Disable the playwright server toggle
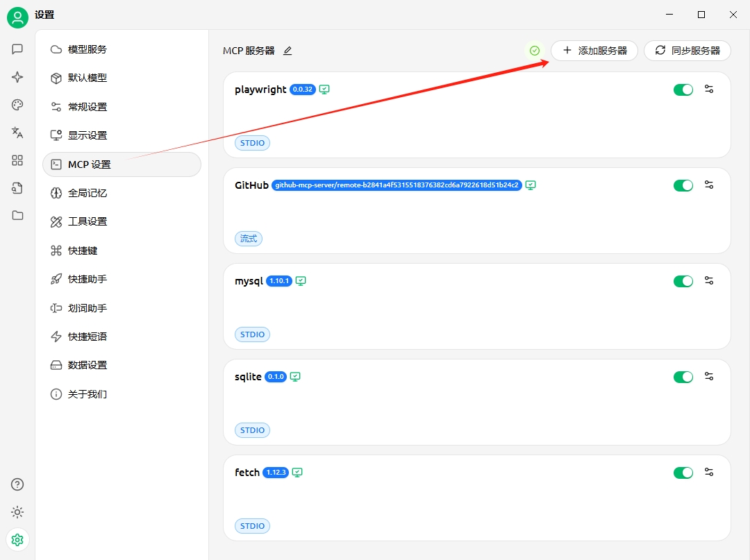 click(x=683, y=90)
